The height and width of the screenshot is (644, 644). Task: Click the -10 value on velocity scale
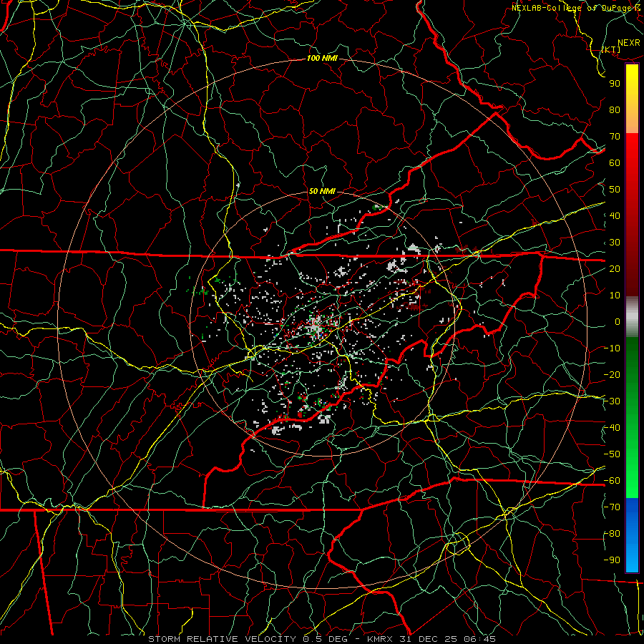tap(612, 348)
